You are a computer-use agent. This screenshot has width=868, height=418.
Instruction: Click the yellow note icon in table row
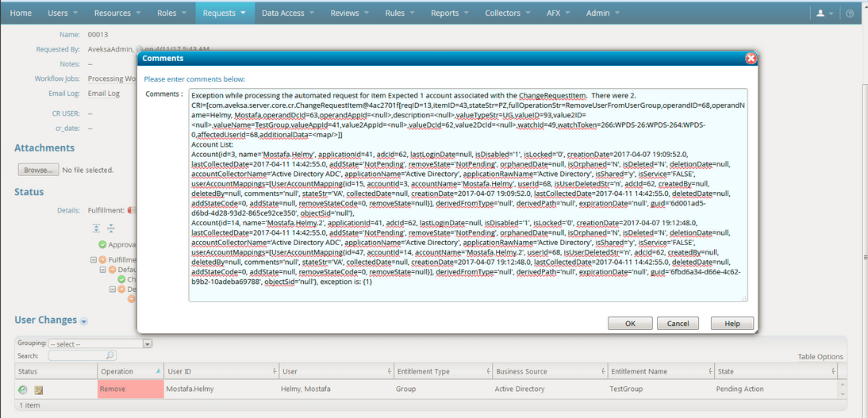click(x=37, y=389)
